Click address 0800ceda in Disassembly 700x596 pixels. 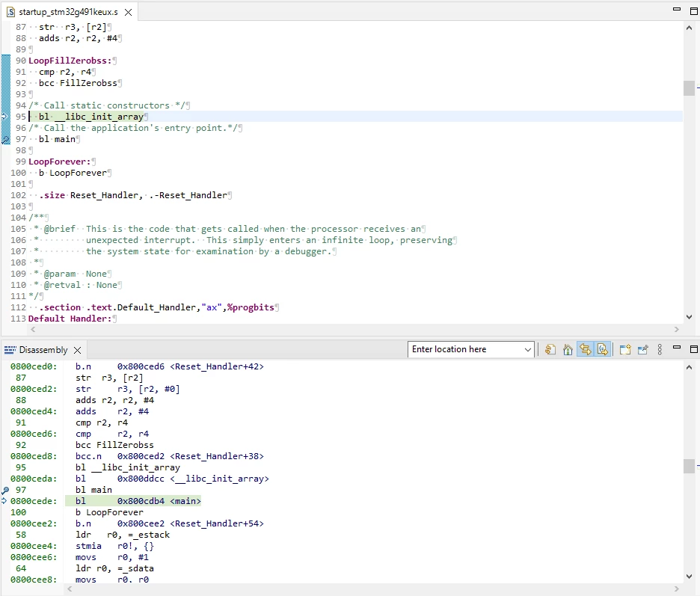(34, 479)
